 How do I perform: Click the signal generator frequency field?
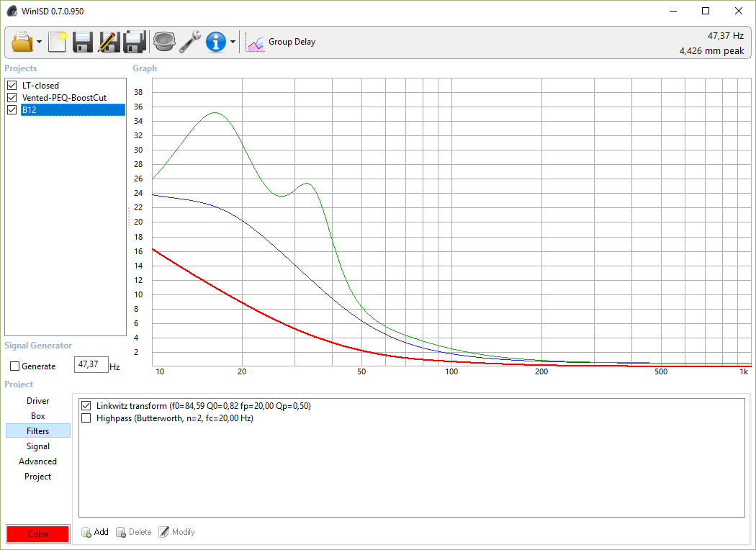click(x=91, y=364)
